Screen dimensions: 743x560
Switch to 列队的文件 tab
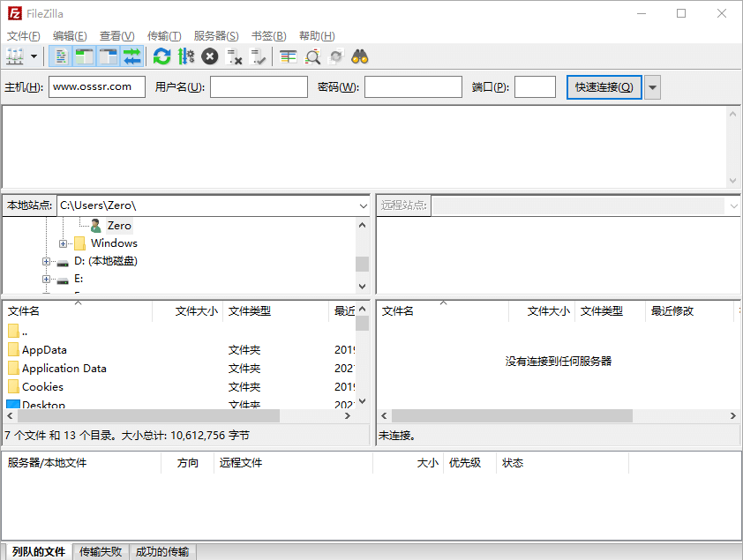pyautogui.click(x=39, y=552)
